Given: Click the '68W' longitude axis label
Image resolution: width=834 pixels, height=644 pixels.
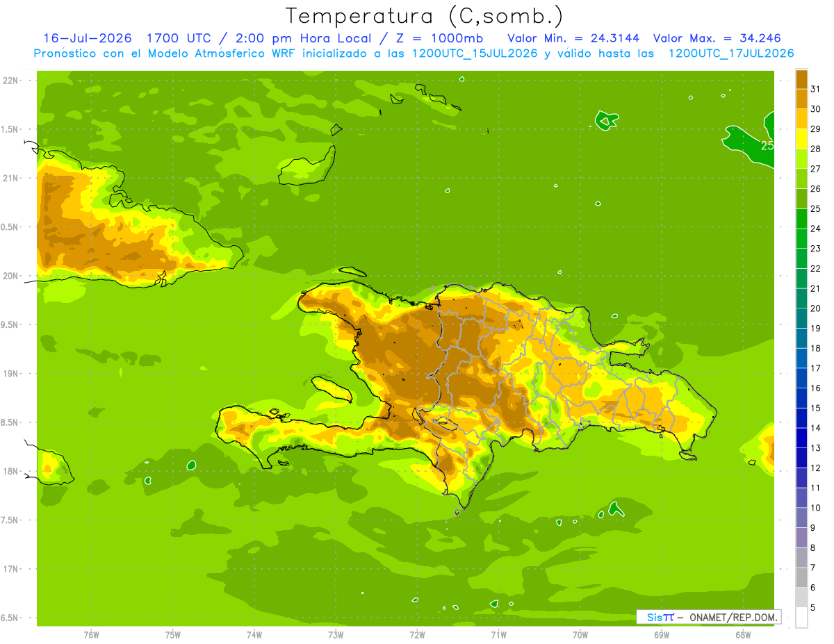Looking at the screenshot, I should coord(743,635).
